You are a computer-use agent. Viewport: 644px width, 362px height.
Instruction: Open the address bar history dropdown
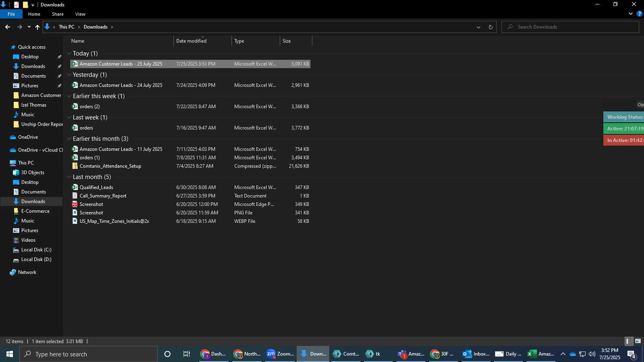[479, 27]
